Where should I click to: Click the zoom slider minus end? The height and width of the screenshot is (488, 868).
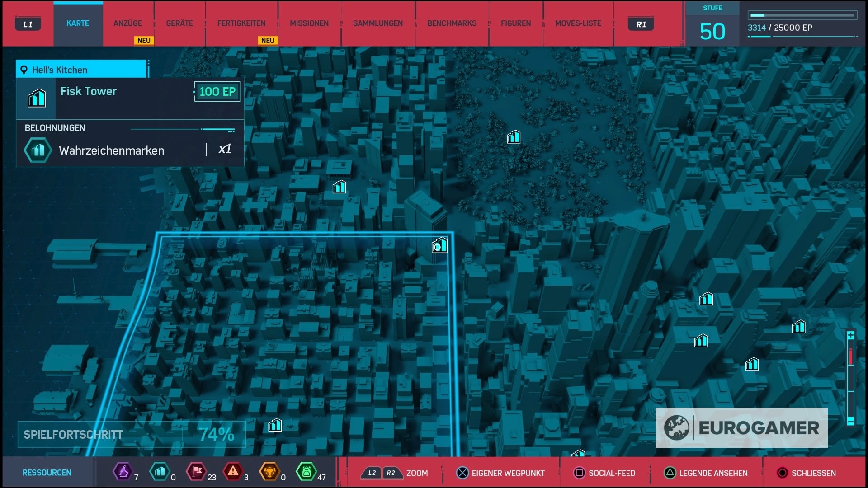click(x=850, y=421)
